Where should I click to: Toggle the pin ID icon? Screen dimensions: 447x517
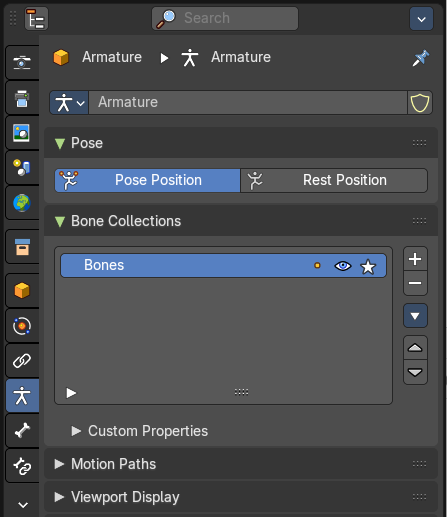click(x=421, y=58)
